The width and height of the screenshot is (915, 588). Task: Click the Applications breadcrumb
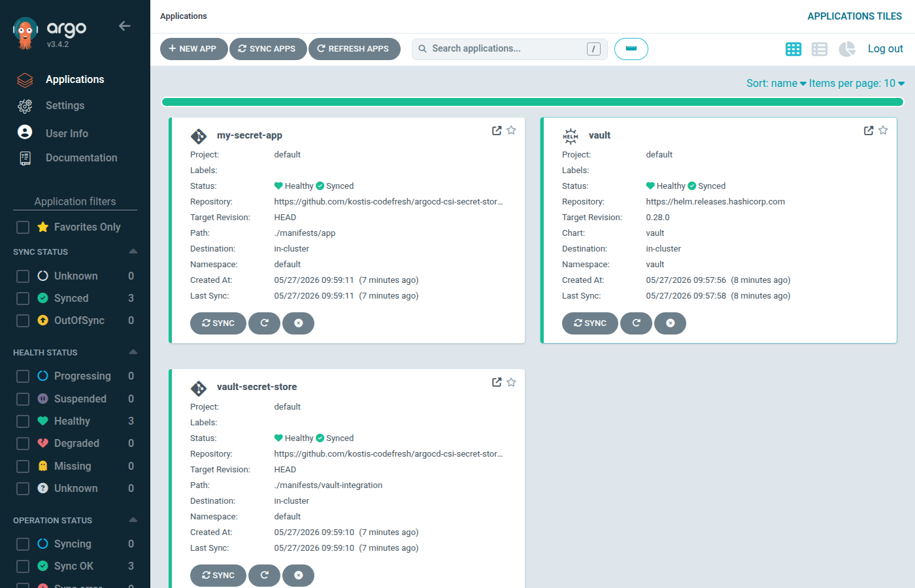tap(184, 16)
